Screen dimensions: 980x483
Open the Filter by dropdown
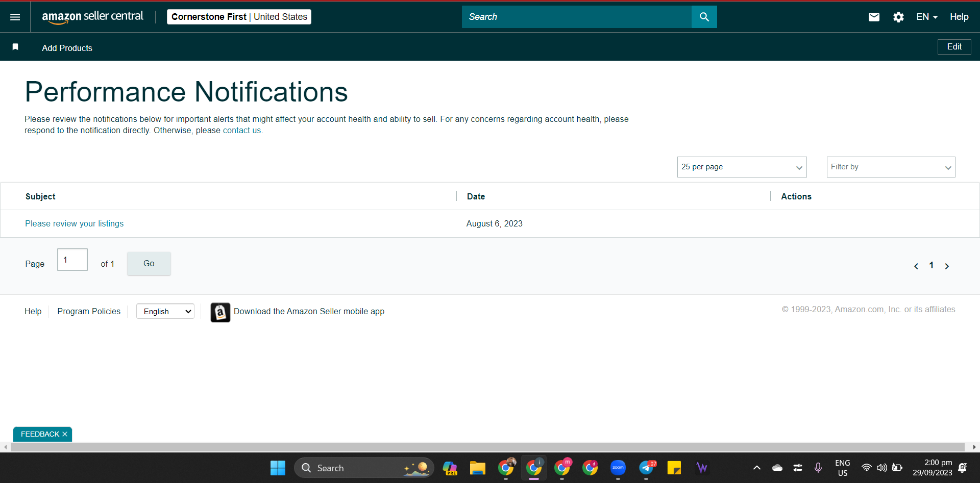pos(891,167)
